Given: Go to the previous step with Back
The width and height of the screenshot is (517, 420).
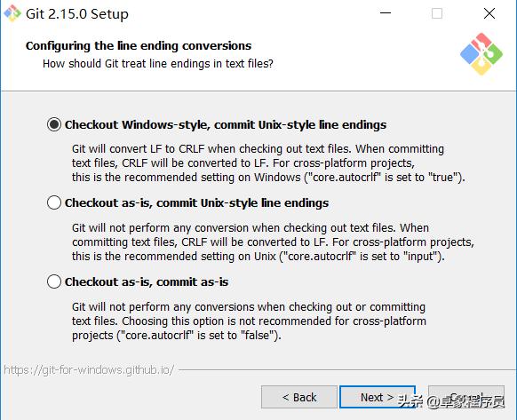Looking at the screenshot, I should pyautogui.click(x=299, y=397).
